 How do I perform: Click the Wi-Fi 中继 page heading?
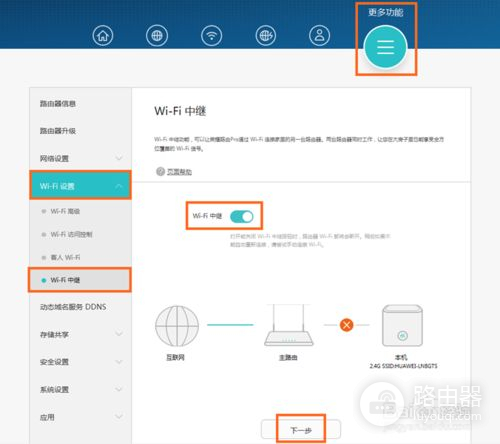[180, 111]
